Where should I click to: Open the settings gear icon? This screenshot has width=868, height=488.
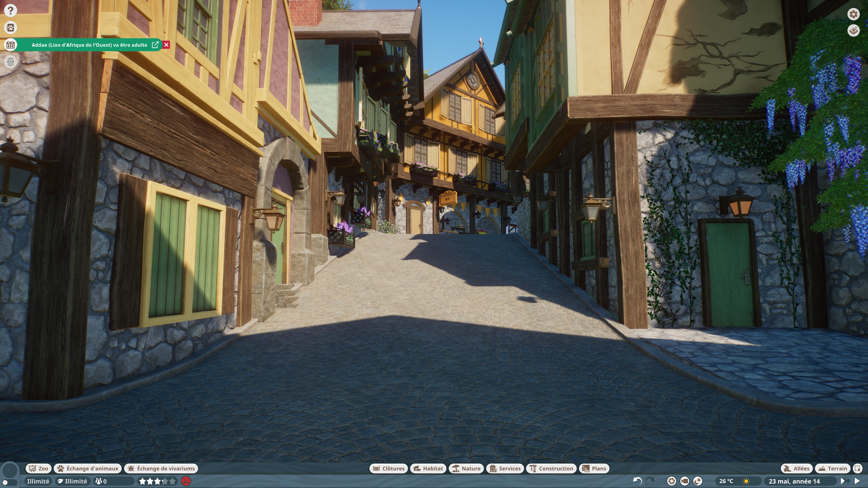(x=853, y=14)
